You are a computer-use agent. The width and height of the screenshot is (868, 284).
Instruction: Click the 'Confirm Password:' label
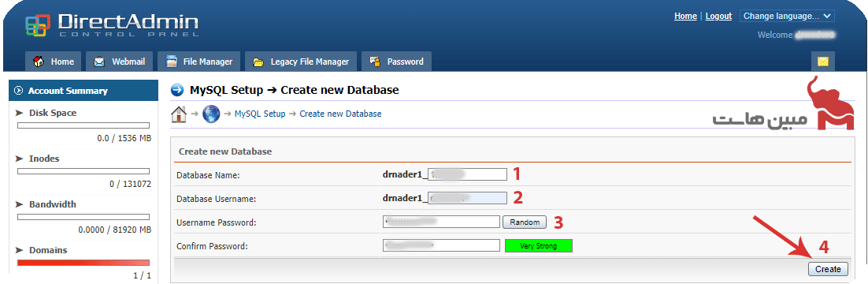(x=211, y=245)
